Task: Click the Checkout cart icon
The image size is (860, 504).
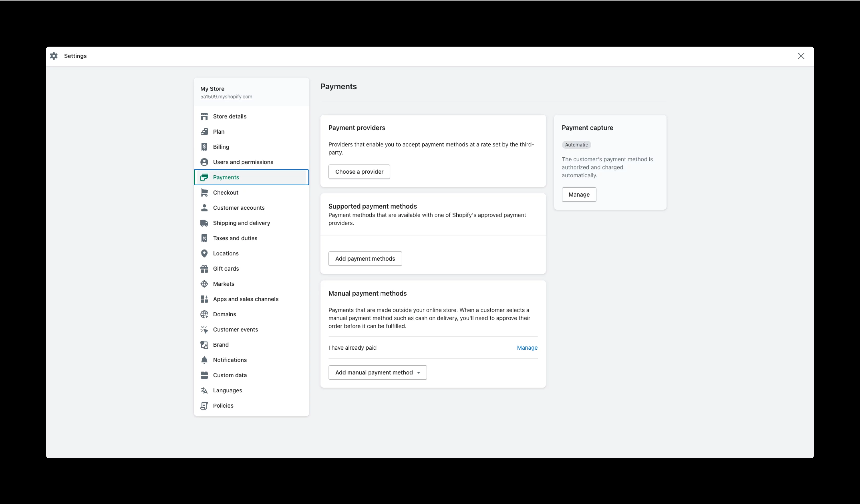Action: (204, 192)
